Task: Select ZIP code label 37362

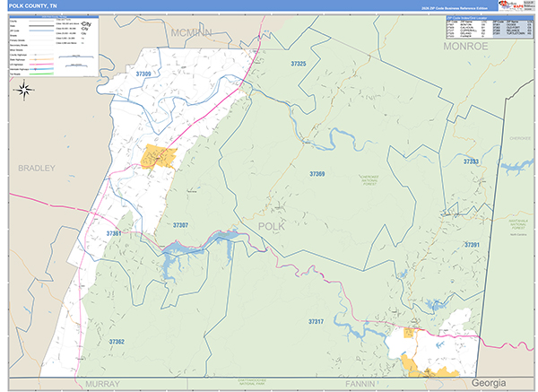Action: pos(117,342)
